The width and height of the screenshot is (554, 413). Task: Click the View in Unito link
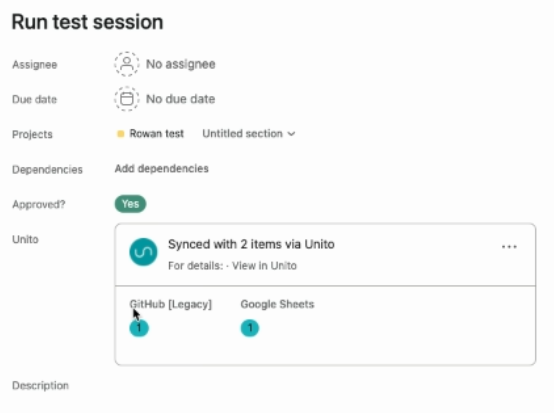click(264, 266)
